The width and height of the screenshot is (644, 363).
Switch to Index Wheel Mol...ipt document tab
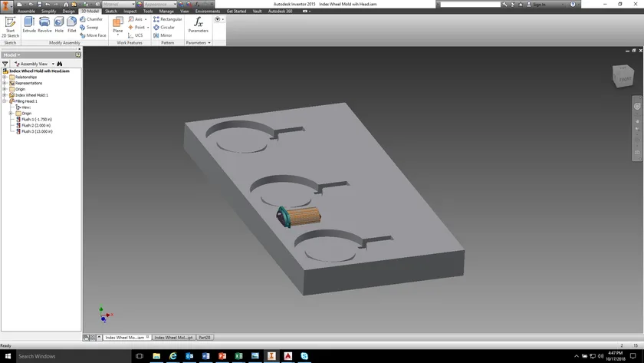tap(173, 338)
